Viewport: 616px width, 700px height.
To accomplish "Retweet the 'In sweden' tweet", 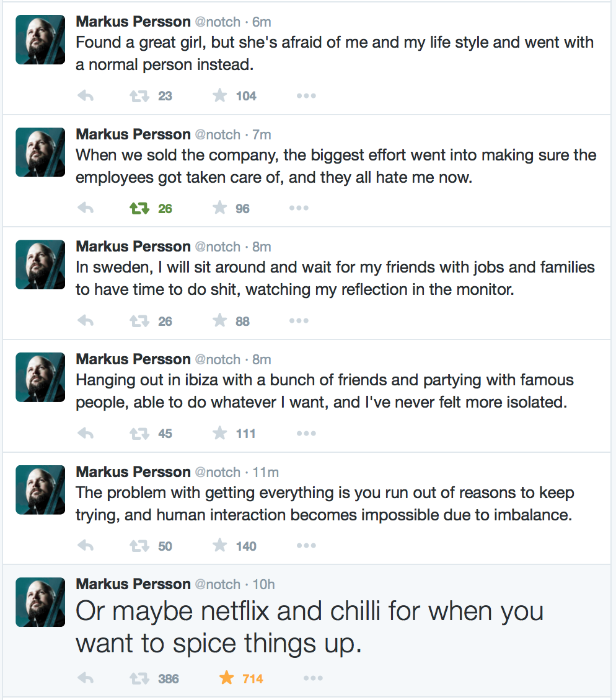I will point(139,321).
